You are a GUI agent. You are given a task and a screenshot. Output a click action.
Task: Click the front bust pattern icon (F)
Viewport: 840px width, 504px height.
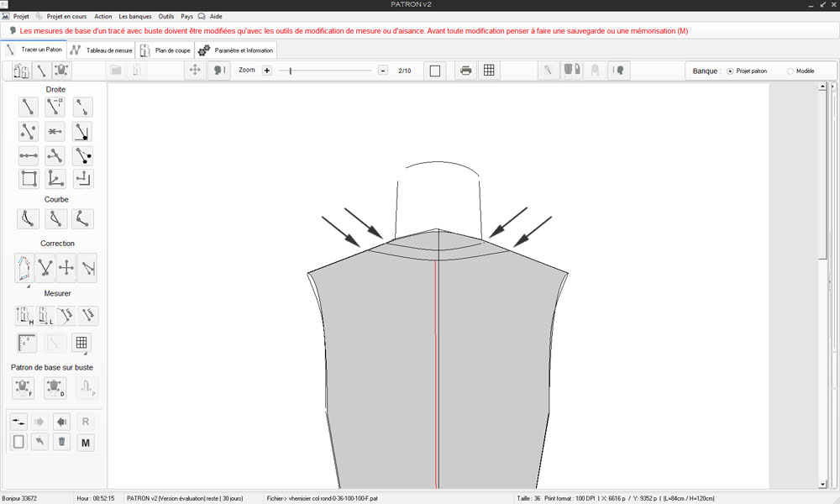click(x=24, y=387)
